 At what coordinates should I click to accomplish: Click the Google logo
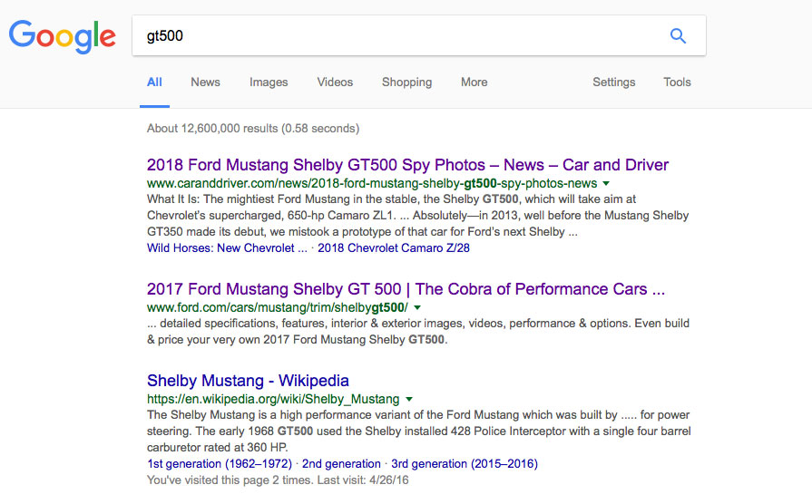coord(63,36)
